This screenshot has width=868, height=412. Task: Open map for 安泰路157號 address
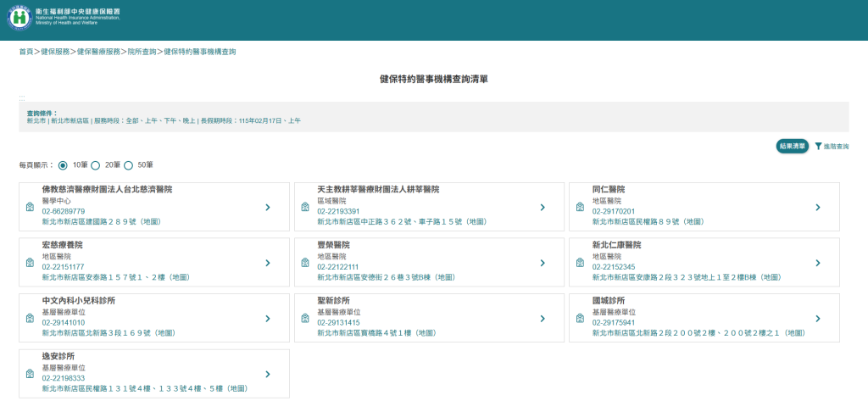pos(115,277)
